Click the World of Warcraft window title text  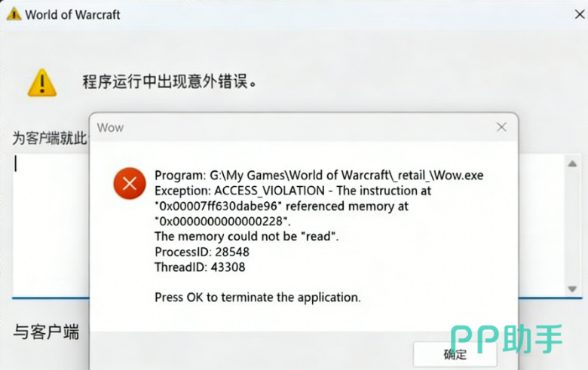[72, 14]
